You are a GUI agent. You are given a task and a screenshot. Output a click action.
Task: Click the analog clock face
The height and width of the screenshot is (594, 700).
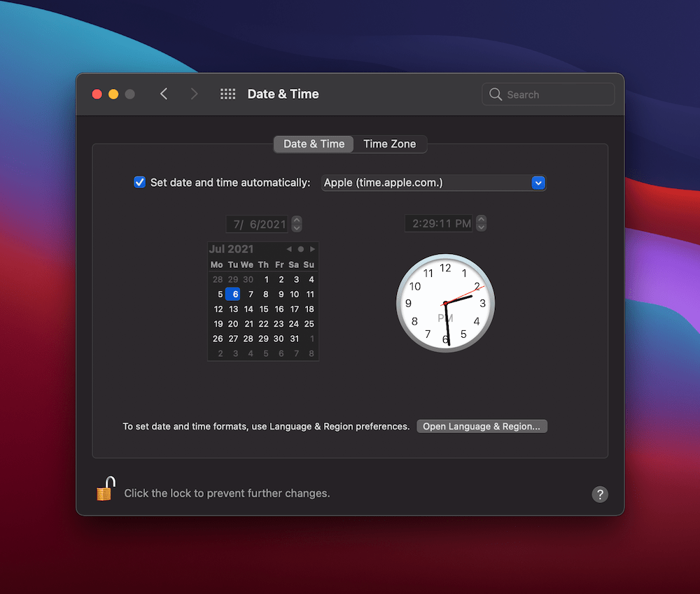445,303
